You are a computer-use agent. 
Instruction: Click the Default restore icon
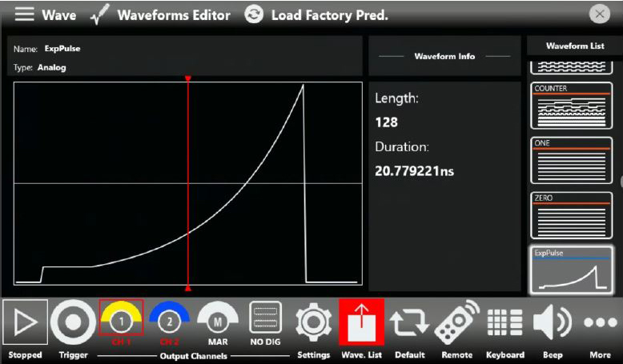tap(409, 322)
